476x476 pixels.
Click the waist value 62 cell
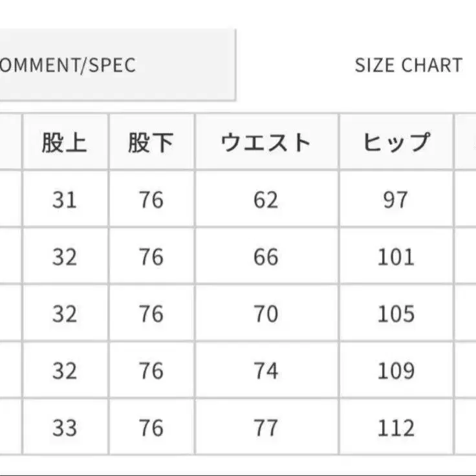pos(266,200)
